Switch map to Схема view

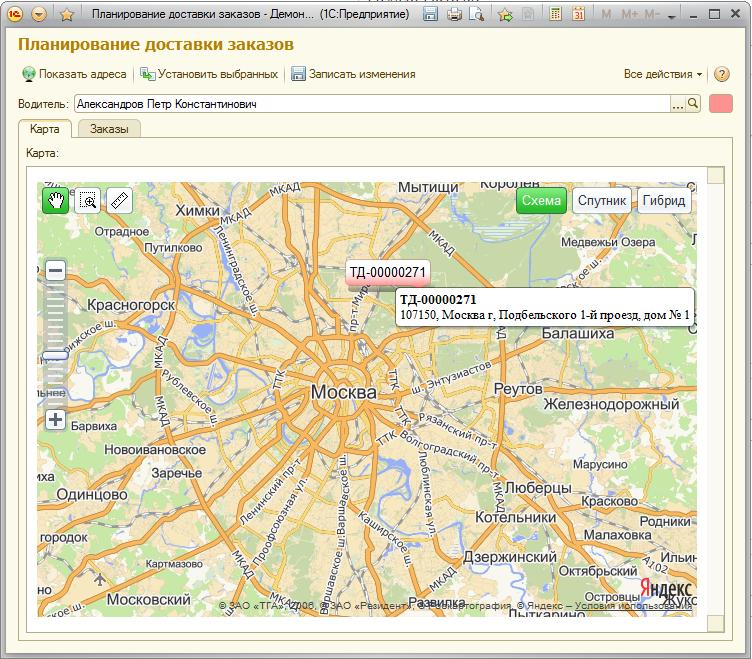pos(541,200)
